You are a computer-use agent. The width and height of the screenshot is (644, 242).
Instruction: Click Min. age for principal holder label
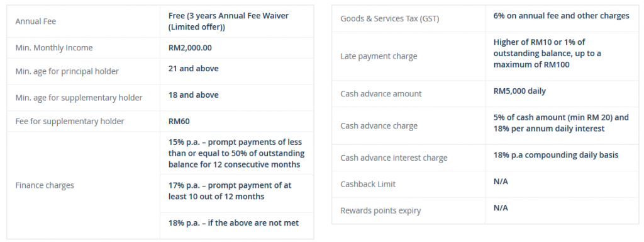[x=67, y=71]
